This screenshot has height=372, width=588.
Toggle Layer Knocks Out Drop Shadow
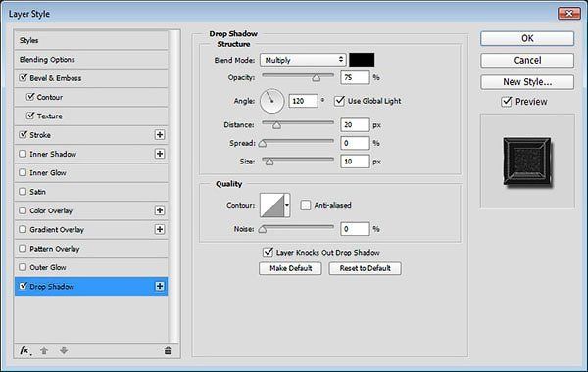click(x=268, y=252)
